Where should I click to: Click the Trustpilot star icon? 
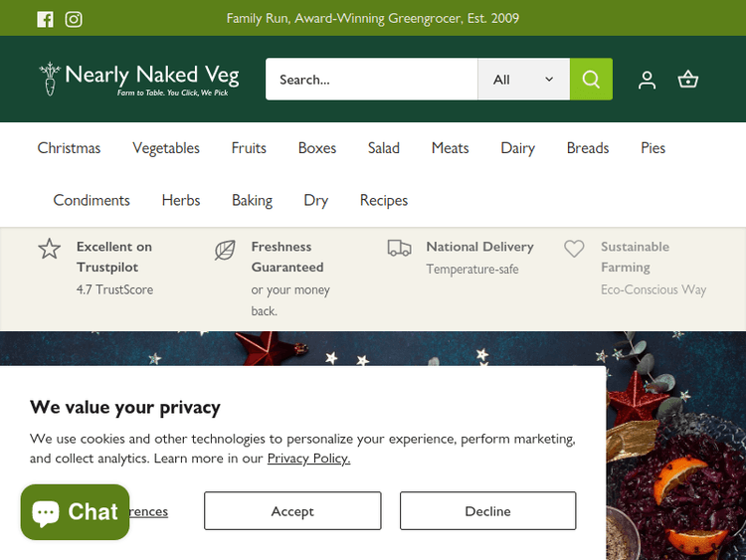[x=50, y=249]
